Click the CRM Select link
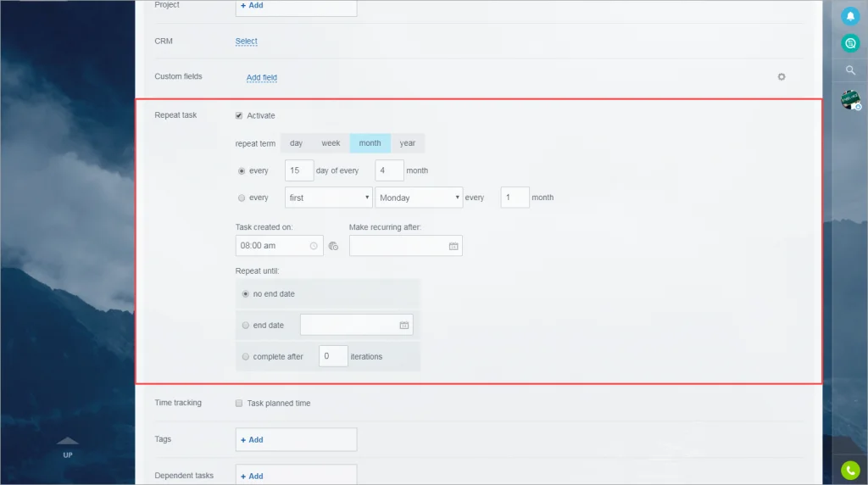The image size is (868, 485). click(246, 42)
